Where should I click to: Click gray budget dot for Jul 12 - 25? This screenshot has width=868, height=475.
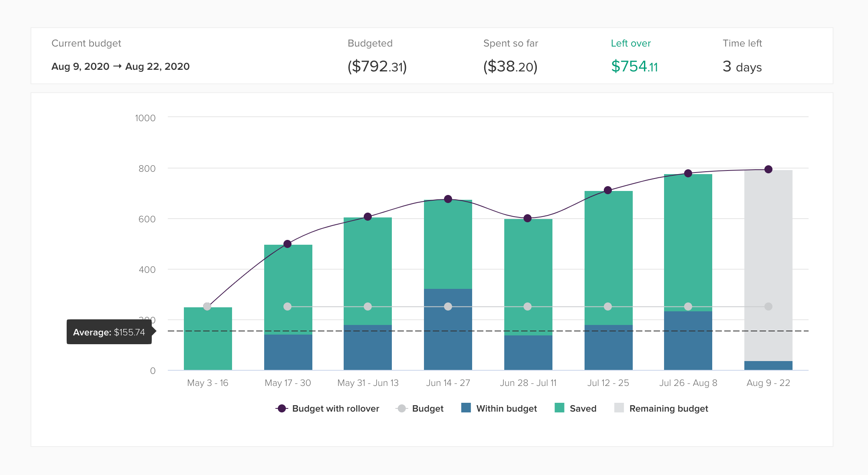pyautogui.click(x=608, y=307)
